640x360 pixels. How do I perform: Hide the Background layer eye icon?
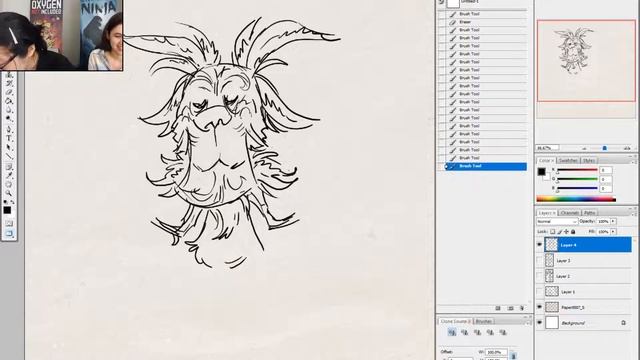point(539,323)
